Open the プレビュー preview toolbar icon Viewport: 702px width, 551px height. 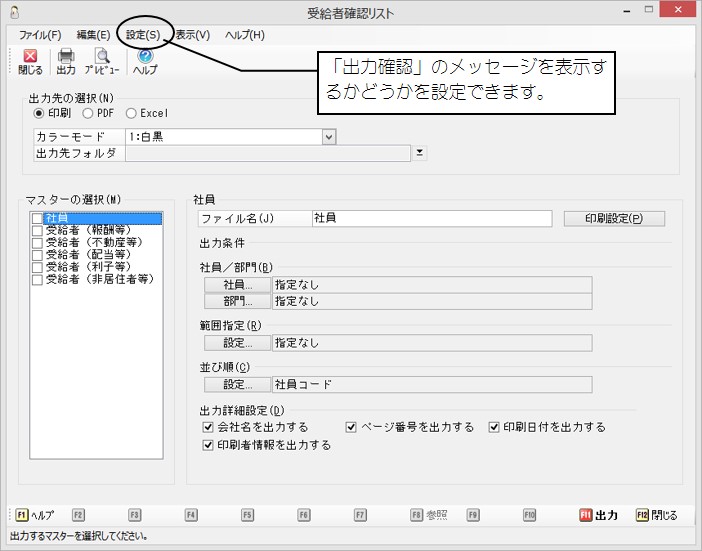[101, 62]
